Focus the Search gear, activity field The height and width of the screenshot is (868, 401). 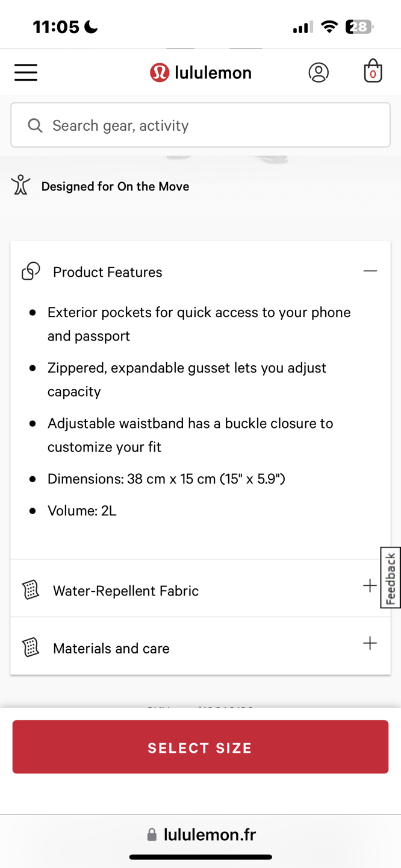(200, 125)
